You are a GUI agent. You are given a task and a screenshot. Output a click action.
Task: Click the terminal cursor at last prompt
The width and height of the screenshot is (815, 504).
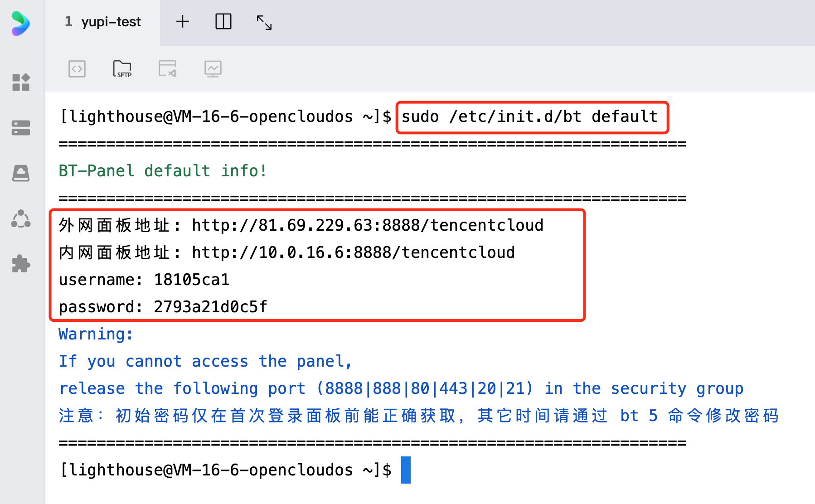pyautogui.click(x=406, y=470)
